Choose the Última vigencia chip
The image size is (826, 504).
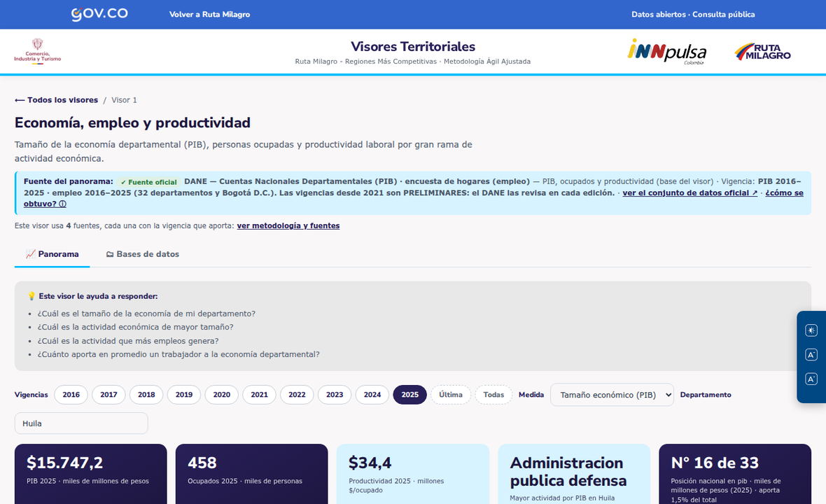pos(451,395)
